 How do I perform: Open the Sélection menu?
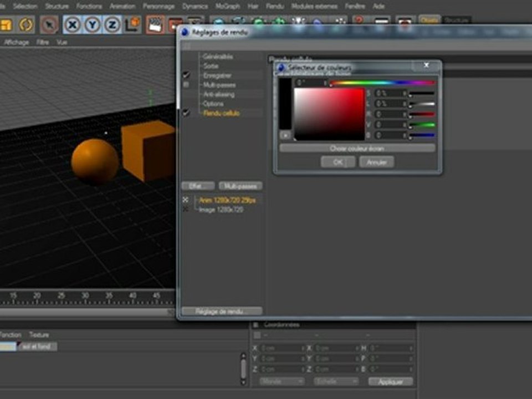coord(25,6)
